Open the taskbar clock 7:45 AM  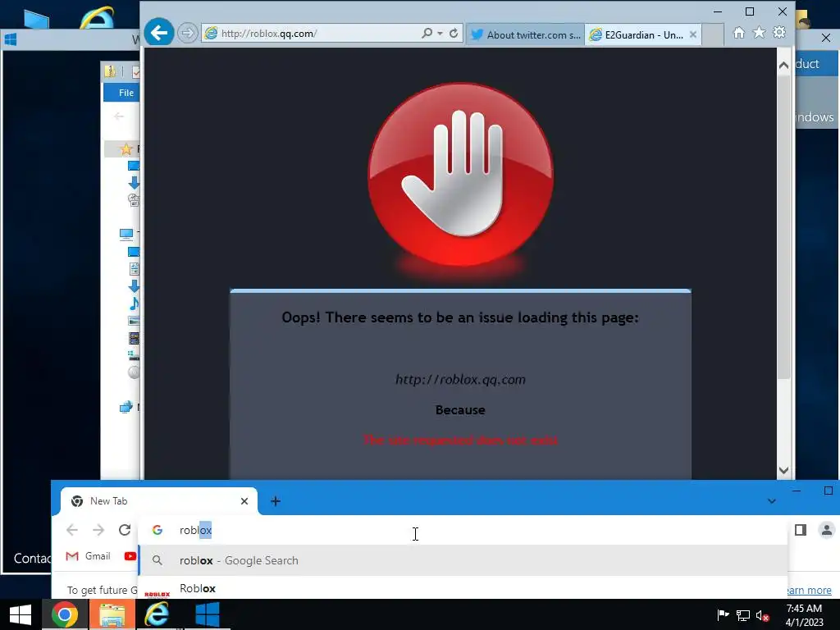pos(804,615)
